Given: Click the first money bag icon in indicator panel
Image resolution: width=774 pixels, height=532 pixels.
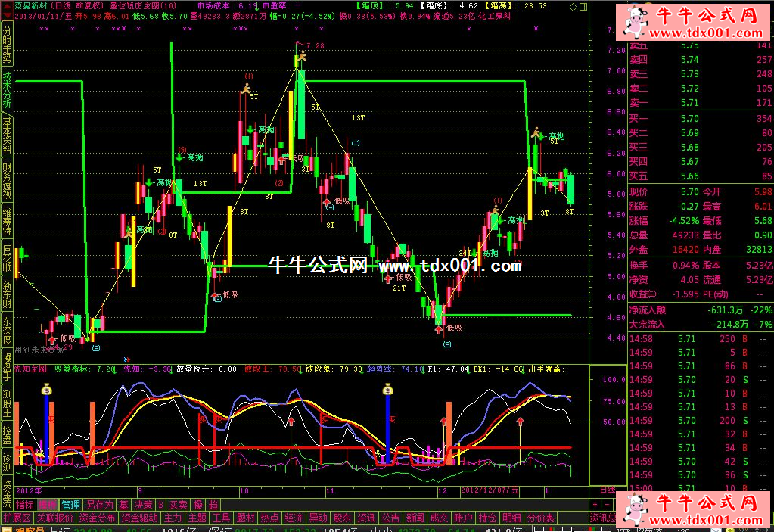Looking at the screenshot, I should click(x=46, y=389).
